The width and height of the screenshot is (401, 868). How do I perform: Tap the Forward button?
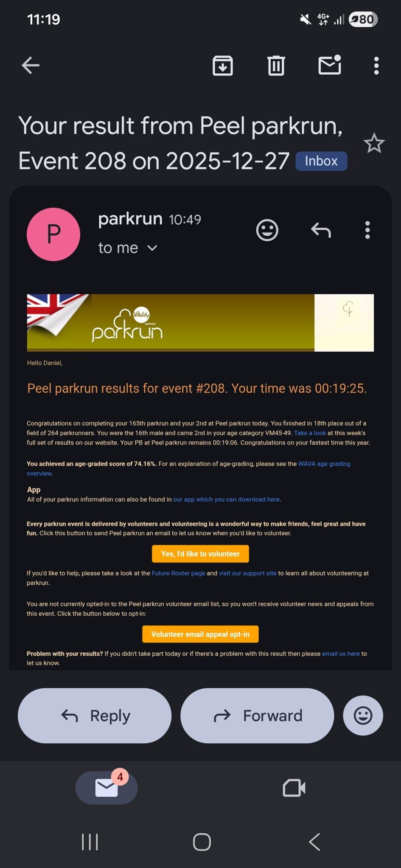[x=257, y=716]
